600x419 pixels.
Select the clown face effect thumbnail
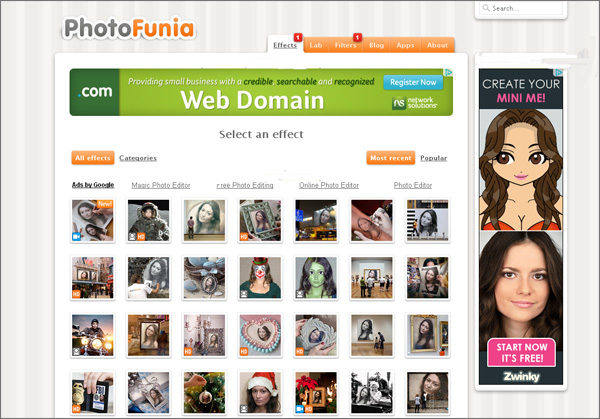(x=260, y=278)
